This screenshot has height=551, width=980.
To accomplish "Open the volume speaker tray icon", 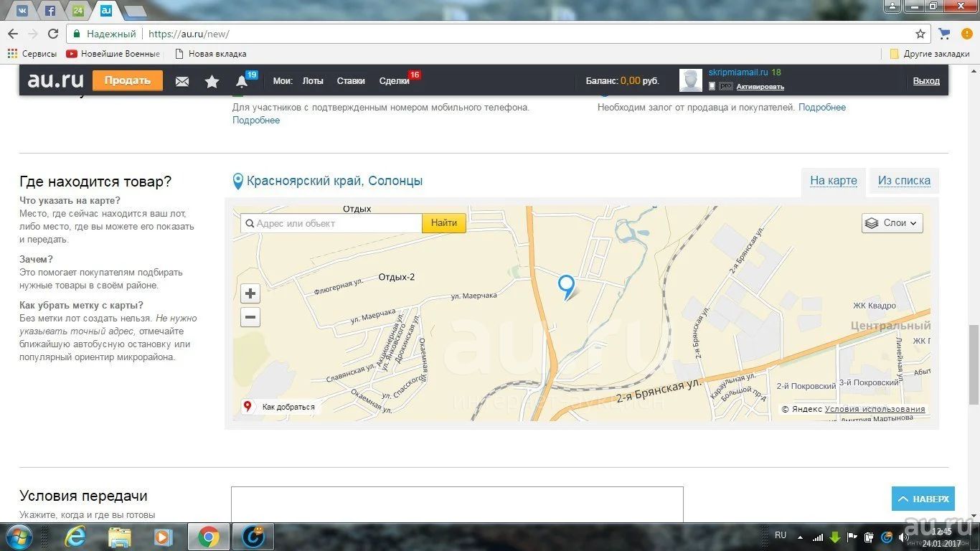I will (x=904, y=537).
